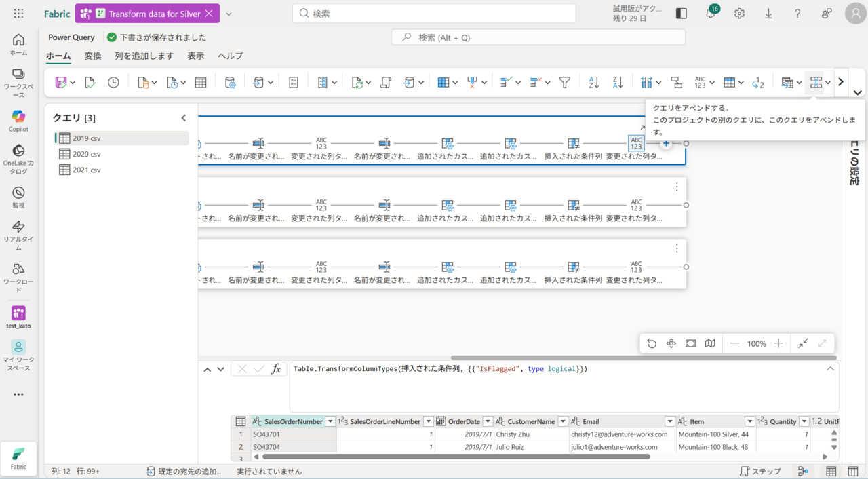The height and width of the screenshot is (479, 868).
Task: Click the Power Query search box
Action: point(538,37)
